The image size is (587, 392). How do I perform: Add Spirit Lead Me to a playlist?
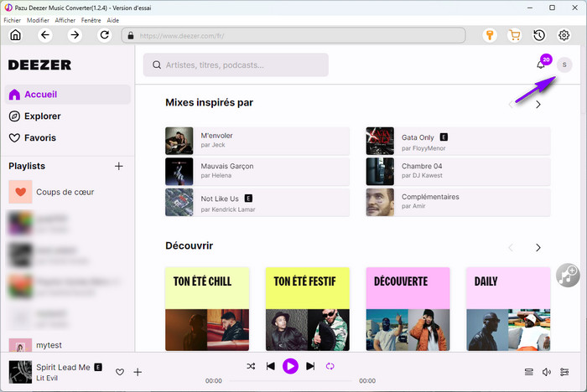(138, 372)
